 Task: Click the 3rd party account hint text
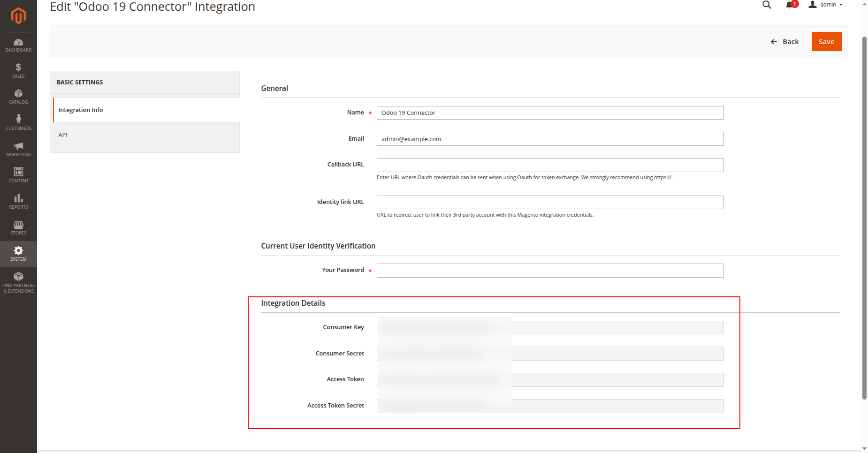(x=485, y=215)
